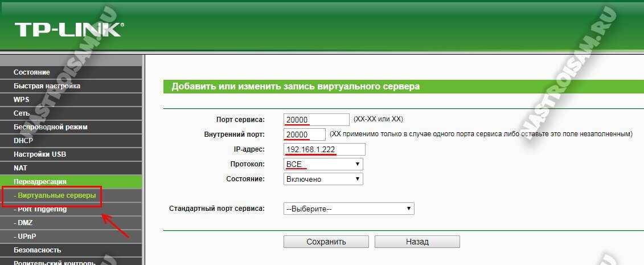Open the Состояние menu item
The width and height of the screenshot is (644, 265).
coord(32,72)
